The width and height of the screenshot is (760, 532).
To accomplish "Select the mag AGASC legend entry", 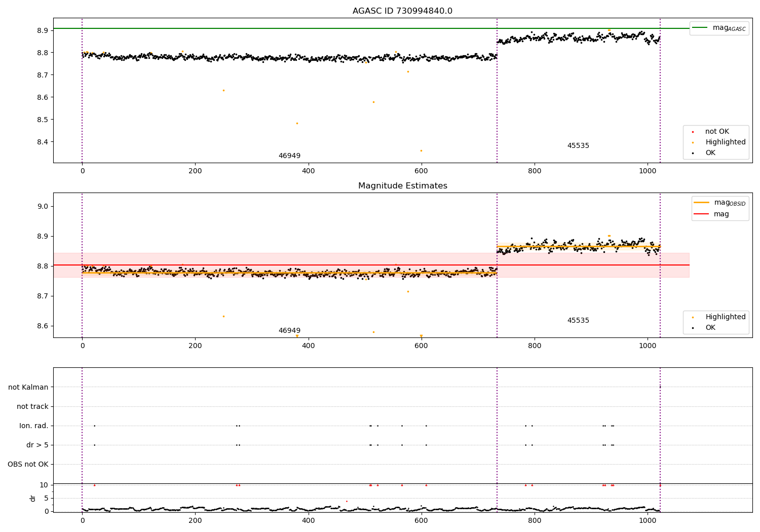I will tap(719, 28).
